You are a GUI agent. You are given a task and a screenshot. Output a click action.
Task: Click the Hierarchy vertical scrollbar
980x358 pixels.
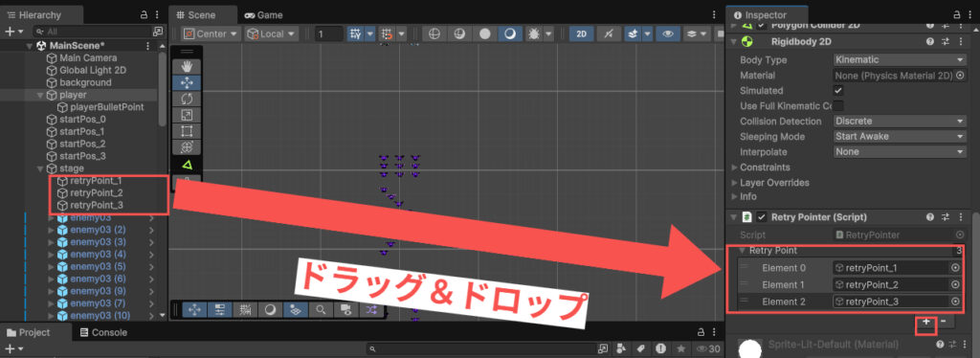tap(163, 87)
